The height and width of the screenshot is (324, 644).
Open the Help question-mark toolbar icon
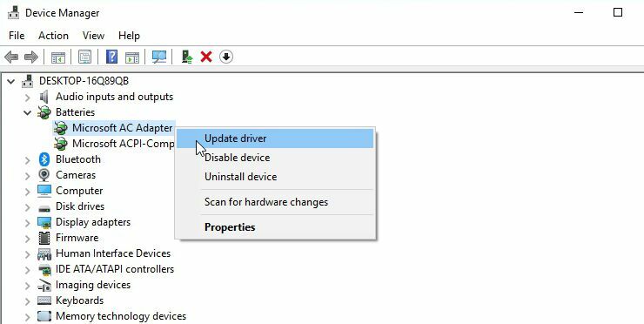coord(111,57)
